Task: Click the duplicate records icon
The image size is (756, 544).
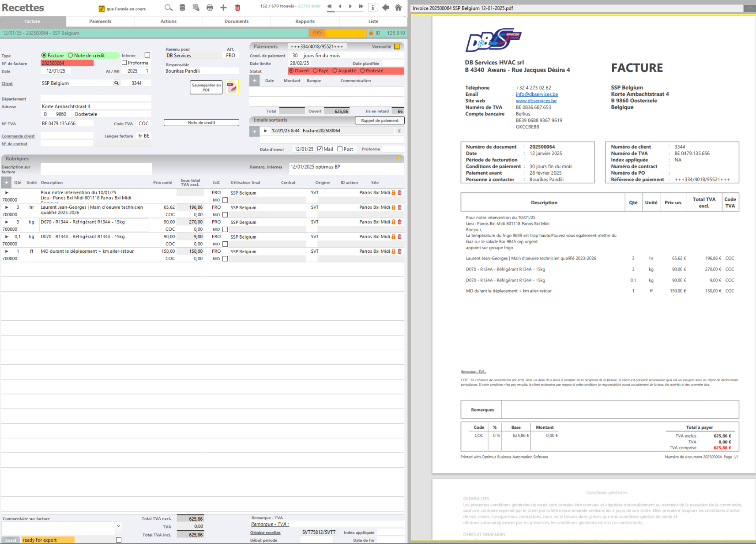Action: (196, 8)
